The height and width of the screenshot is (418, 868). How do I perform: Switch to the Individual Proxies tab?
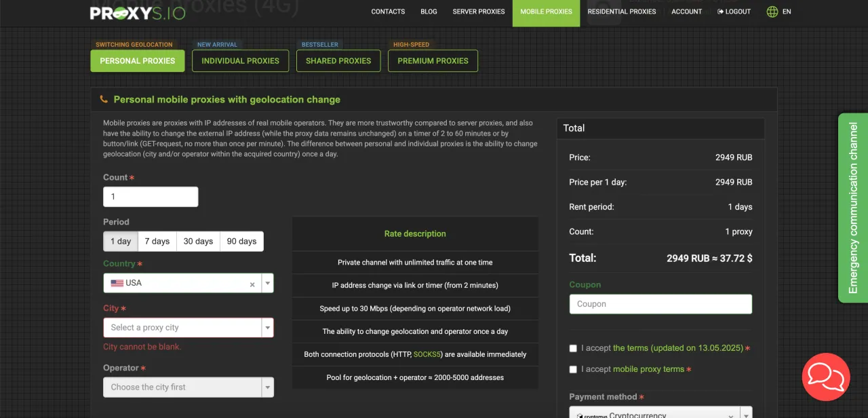(240, 61)
